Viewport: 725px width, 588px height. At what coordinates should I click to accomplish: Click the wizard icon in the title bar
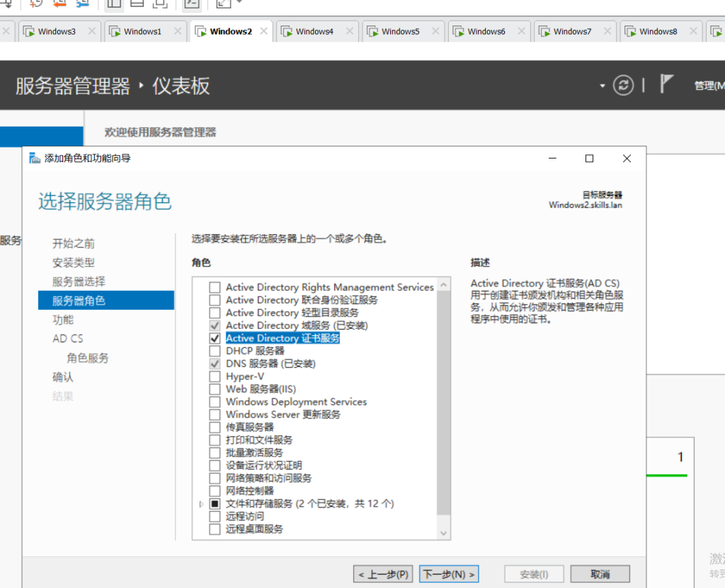pos(35,158)
